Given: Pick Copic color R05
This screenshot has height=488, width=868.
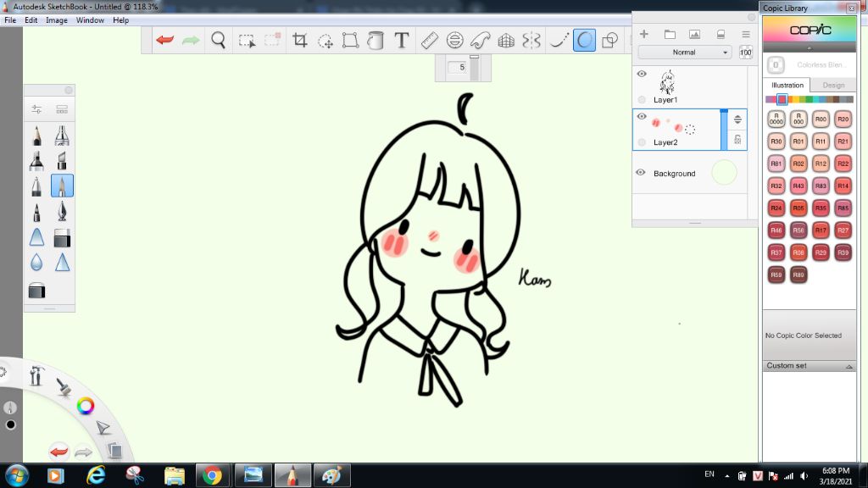Looking at the screenshot, I should coord(798,208).
